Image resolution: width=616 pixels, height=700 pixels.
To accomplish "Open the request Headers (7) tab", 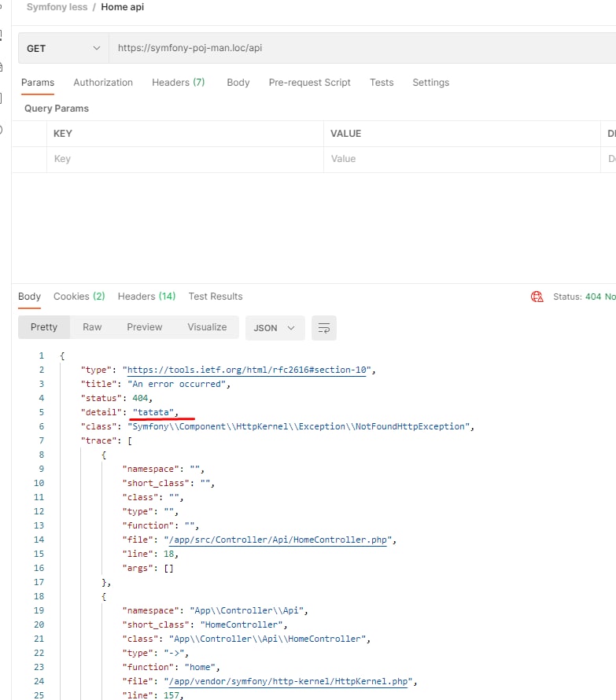I will click(x=178, y=83).
